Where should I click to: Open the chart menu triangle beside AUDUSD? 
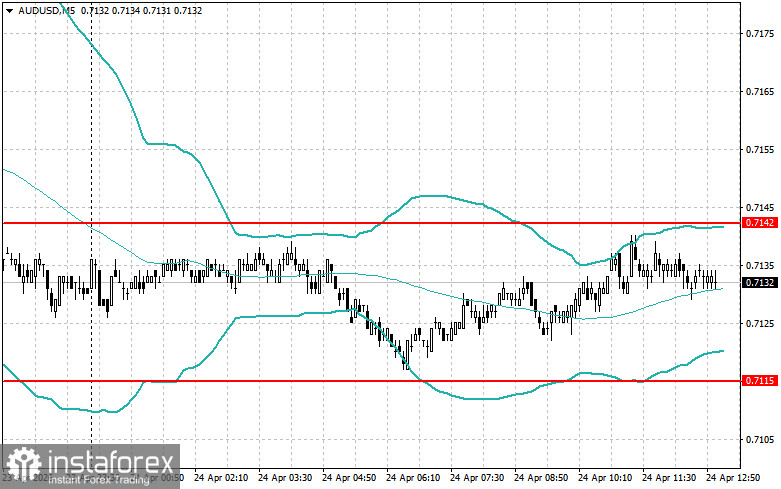[x=9, y=10]
